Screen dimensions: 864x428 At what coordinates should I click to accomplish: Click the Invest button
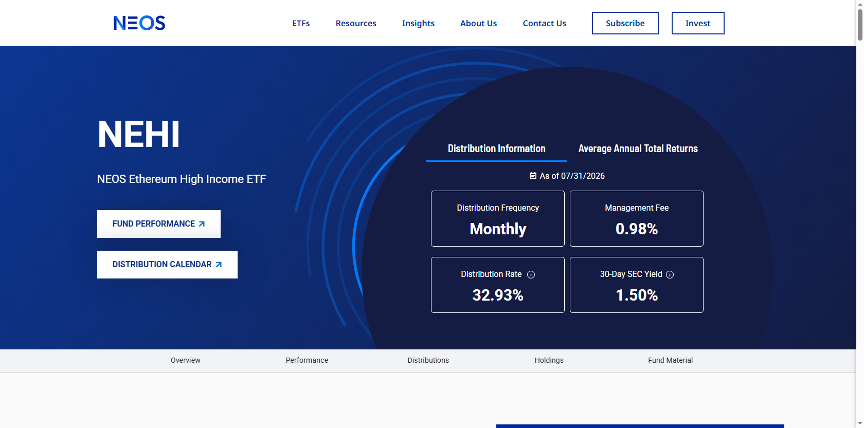tap(698, 23)
